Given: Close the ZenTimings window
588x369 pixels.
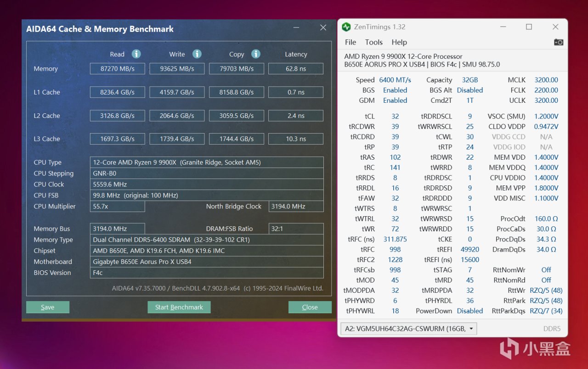Looking at the screenshot, I should (x=555, y=27).
